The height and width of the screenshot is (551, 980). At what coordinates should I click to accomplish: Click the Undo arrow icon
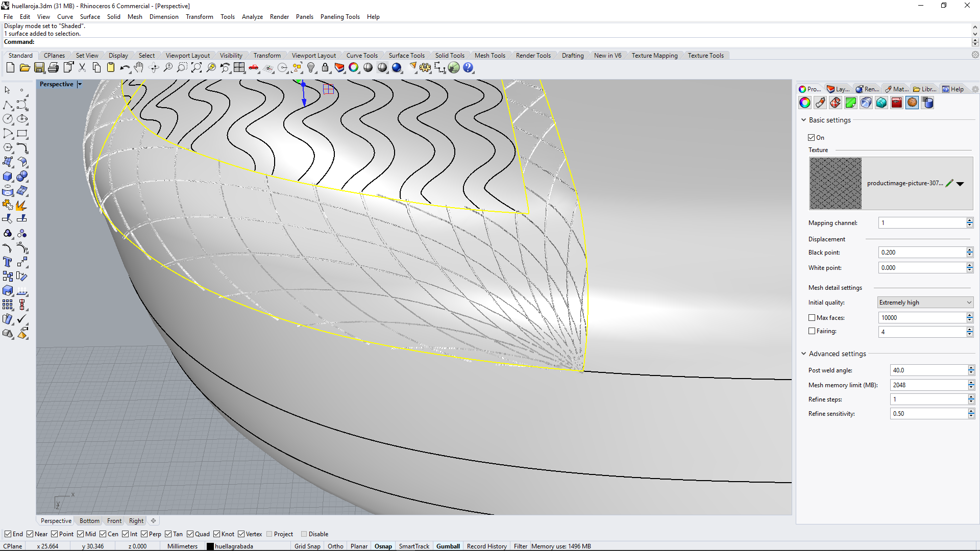tap(125, 68)
